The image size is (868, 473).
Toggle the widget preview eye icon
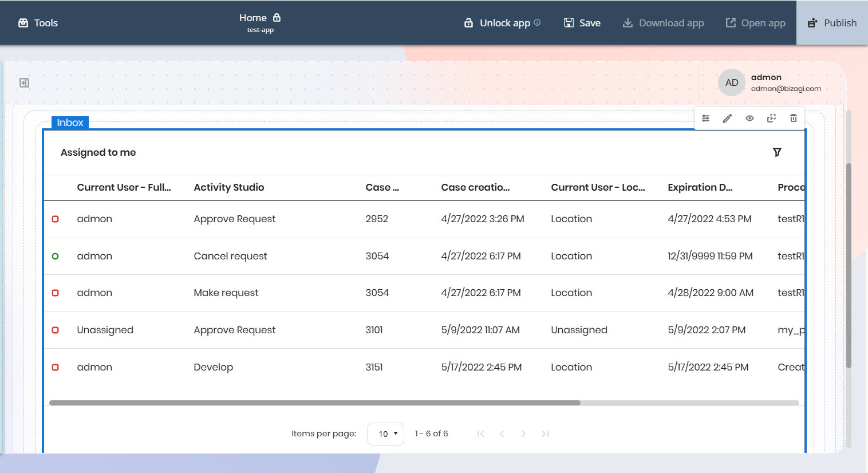[x=749, y=119]
